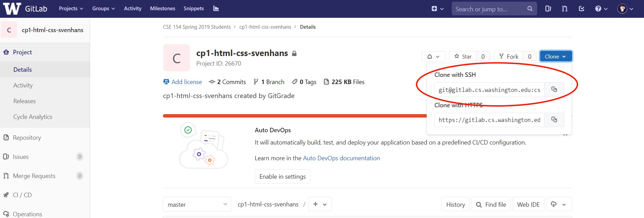Toggle the Clone dropdown button
The width and height of the screenshot is (644, 218).
click(x=556, y=57)
